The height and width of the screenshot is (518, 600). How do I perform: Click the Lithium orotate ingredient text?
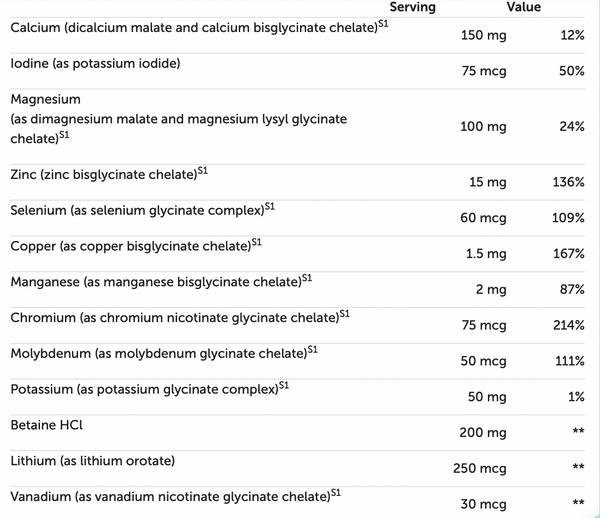tap(93, 461)
